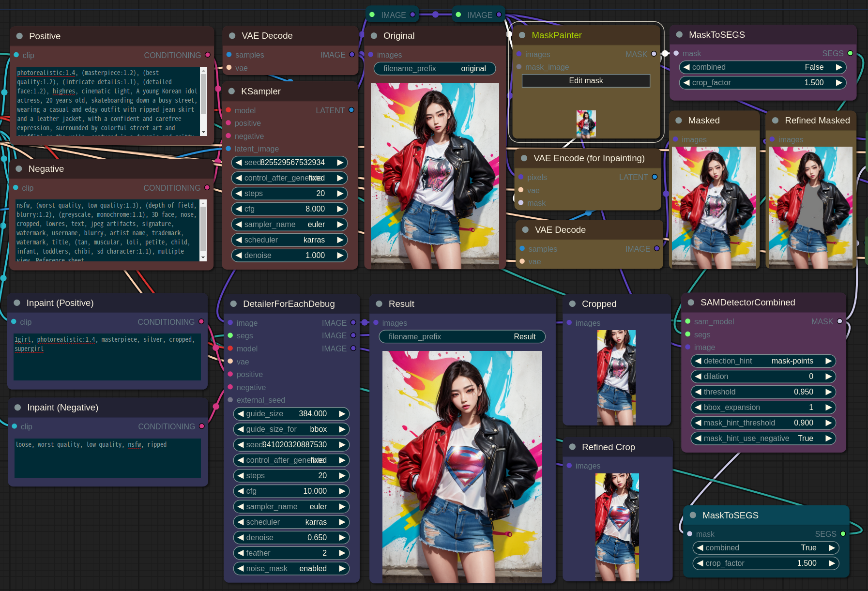
Task: Increase denoise 0.650 using right arrow
Action: (x=342, y=538)
